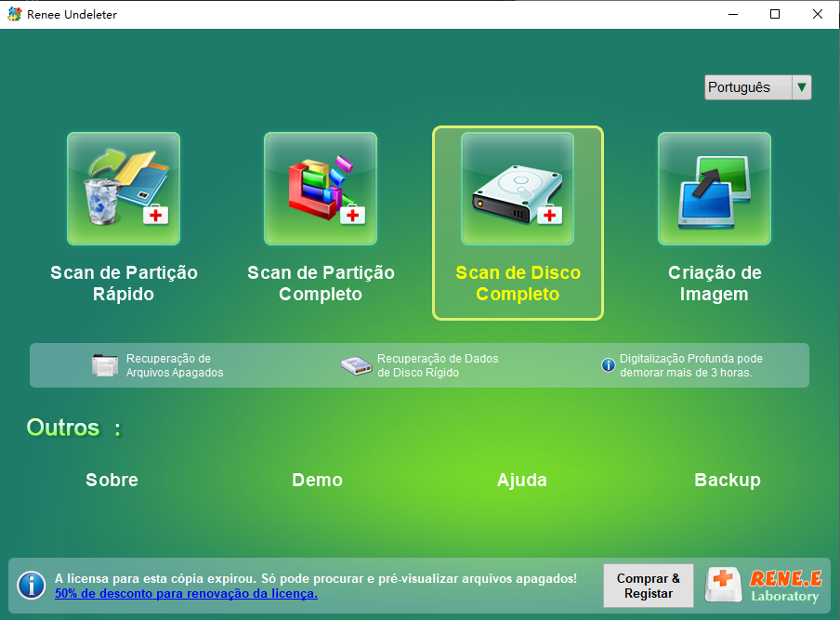Click the Digitalização Profunda info icon
This screenshot has height=620, width=840.
pos(609,364)
